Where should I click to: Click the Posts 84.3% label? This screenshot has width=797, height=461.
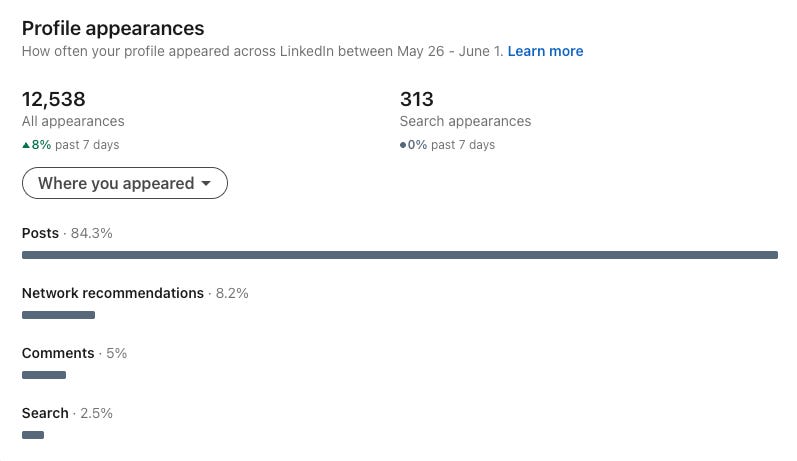click(67, 233)
